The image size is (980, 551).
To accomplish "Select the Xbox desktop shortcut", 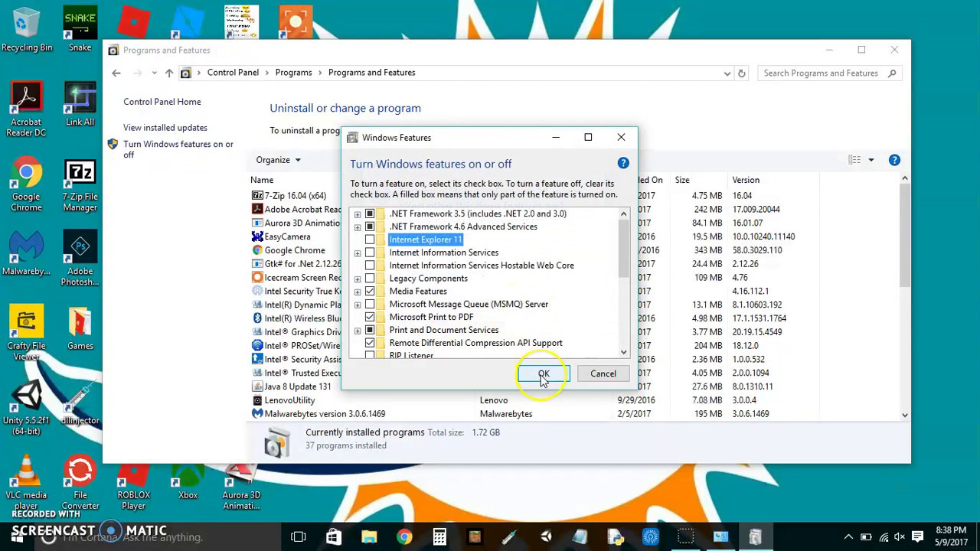I will tap(188, 482).
